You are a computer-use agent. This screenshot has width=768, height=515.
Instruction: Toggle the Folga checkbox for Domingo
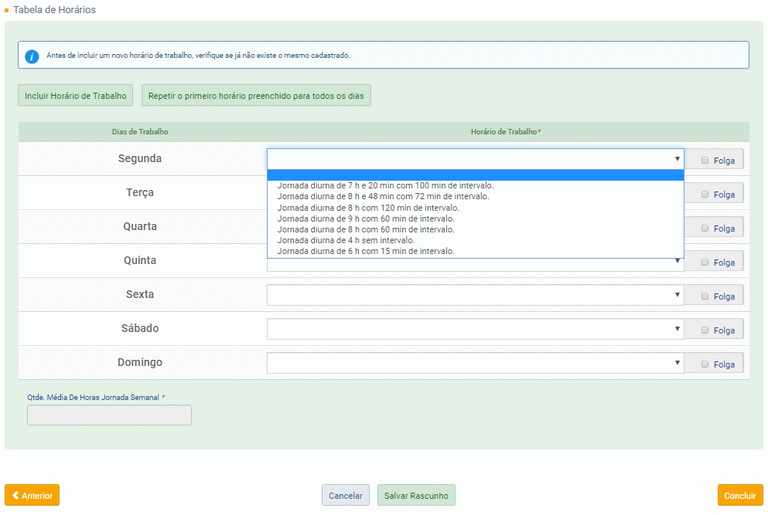(x=705, y=364)
